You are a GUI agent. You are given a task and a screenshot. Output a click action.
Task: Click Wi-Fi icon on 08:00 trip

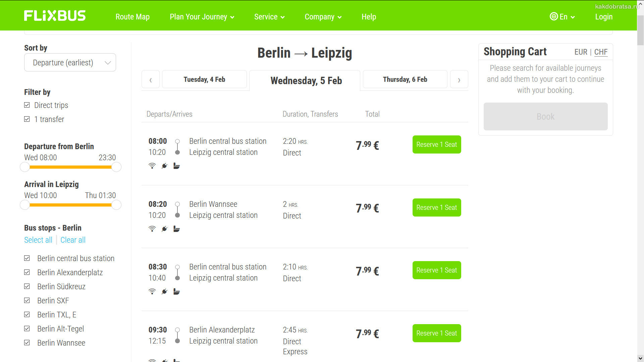point(152,166)
